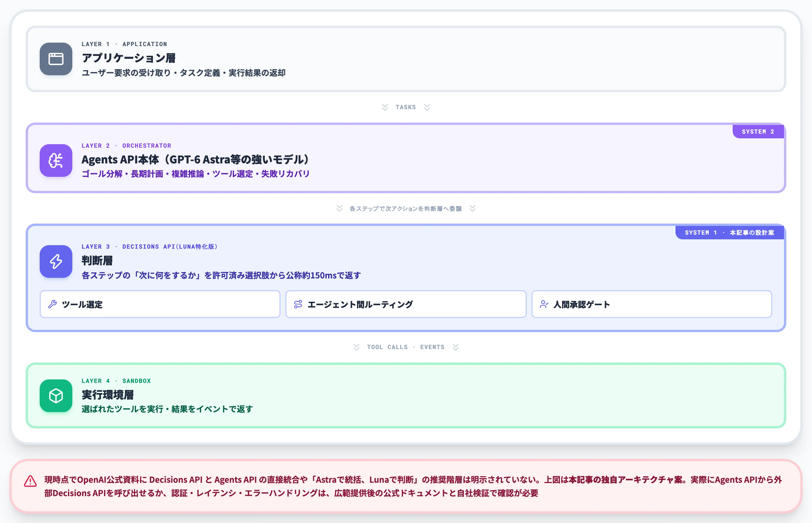This screenshot has height=523, width=812.
Task: Click the LAYER 2 · ORCHESTRATOR label
Action: click(x=126, y=146)
